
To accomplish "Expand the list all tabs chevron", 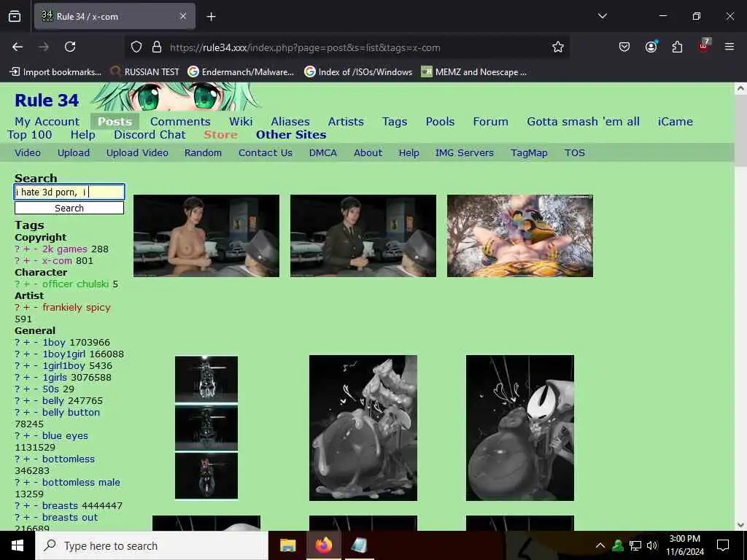I will [602, 16].
